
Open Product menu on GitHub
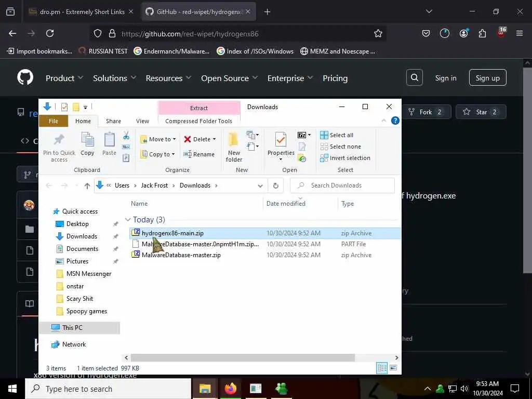pyautogui.click(x=64, y=78)
